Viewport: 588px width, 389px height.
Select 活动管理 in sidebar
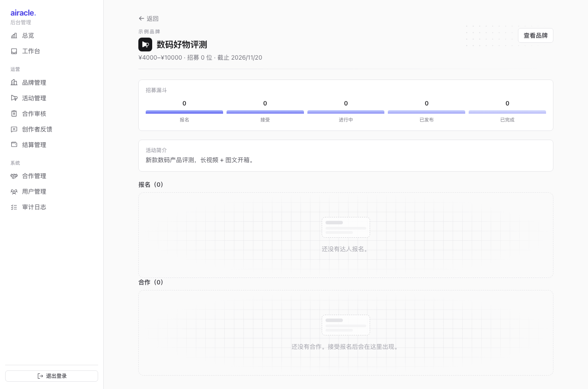coord(51,98)
